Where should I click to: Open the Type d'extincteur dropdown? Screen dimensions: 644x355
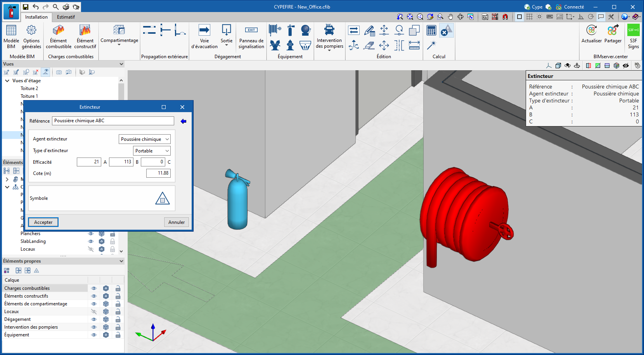click(152, 151)
